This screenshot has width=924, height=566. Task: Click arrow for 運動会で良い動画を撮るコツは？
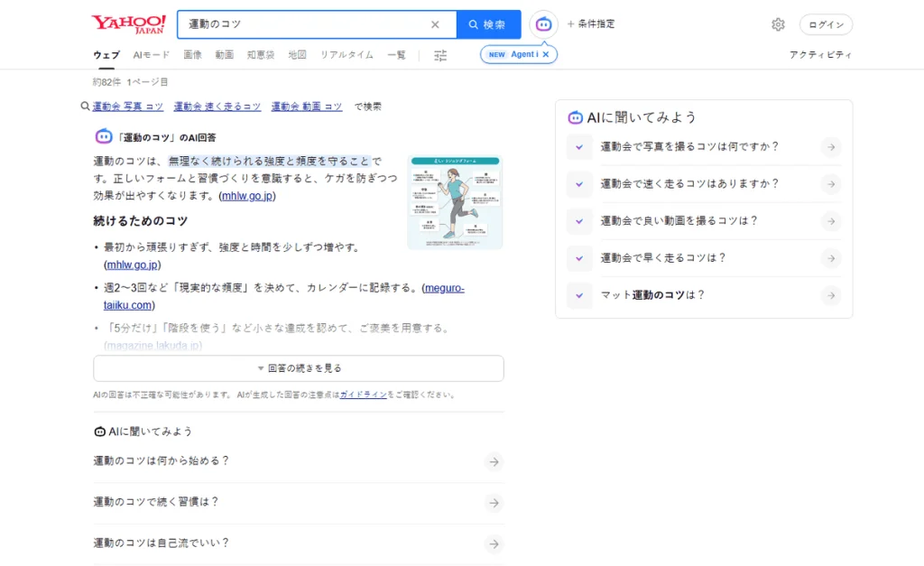click(x=831, y=221)
